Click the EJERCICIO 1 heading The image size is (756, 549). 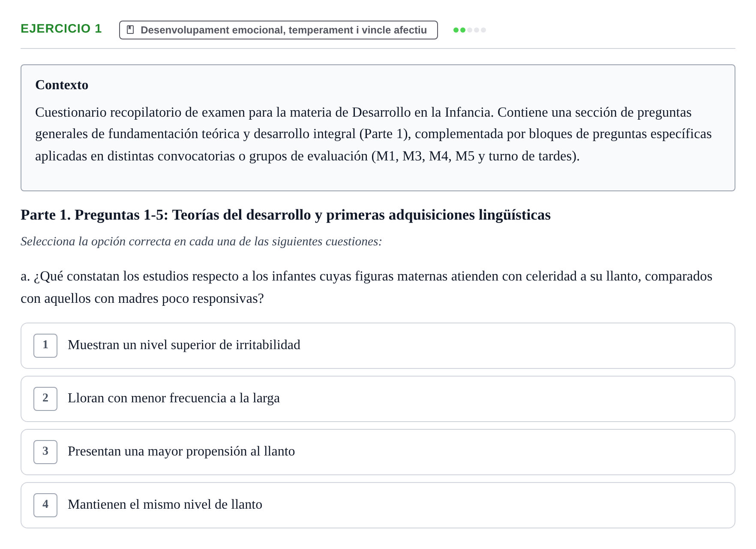tap(61, 29)
